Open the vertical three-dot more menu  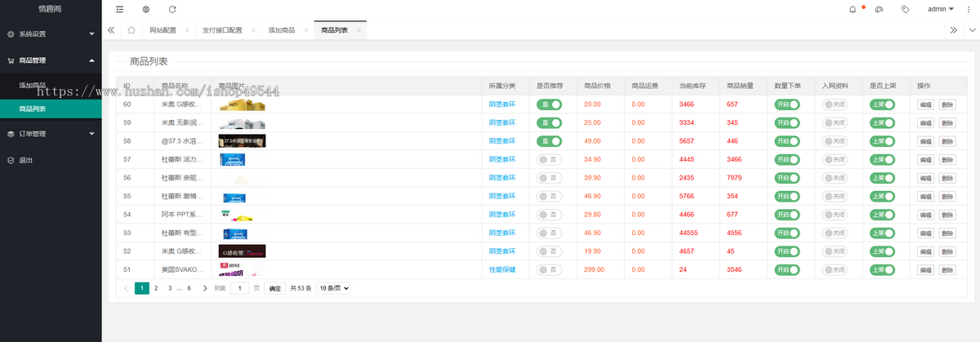click(970, 9)
